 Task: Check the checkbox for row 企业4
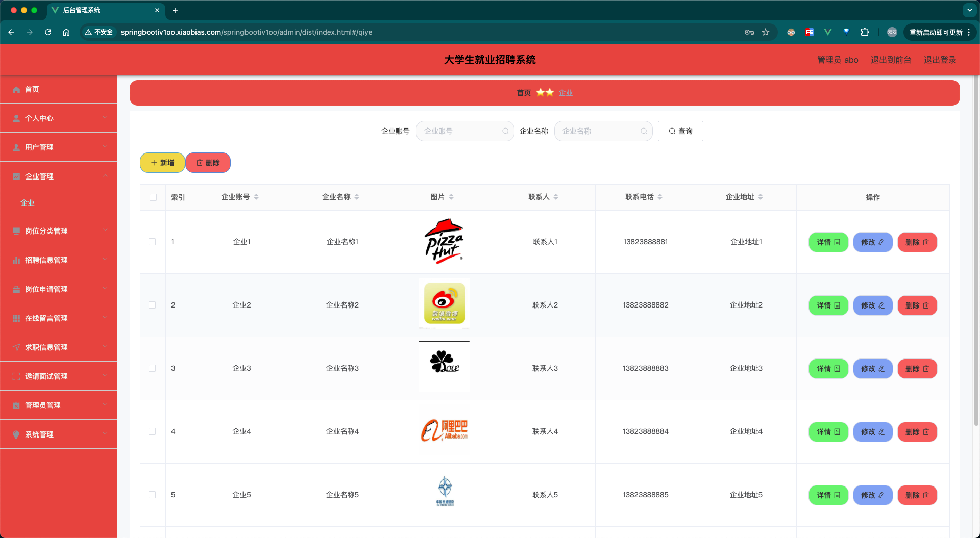(152, 431)
